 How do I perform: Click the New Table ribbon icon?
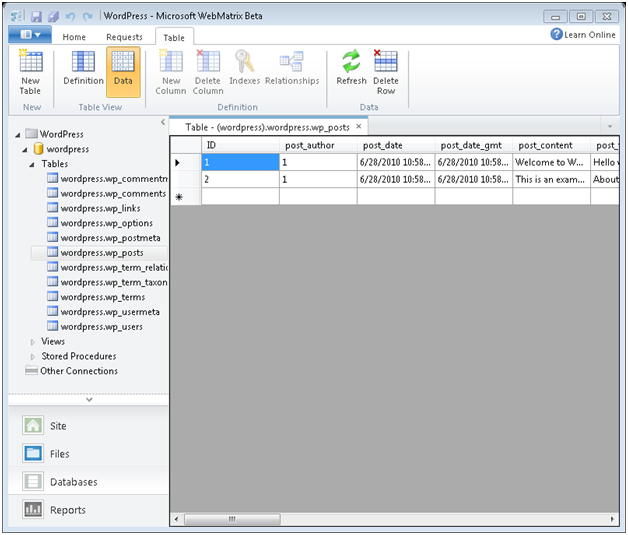(30, 62)
